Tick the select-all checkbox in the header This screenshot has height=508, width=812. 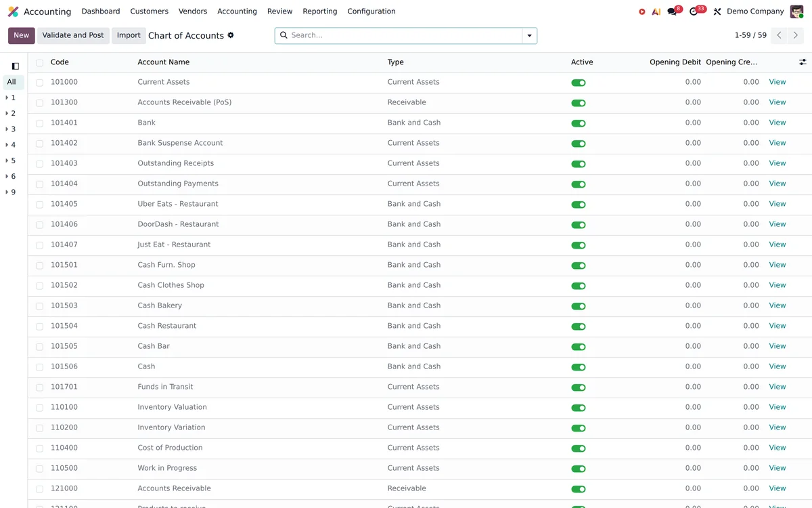[x=39, y=63]
